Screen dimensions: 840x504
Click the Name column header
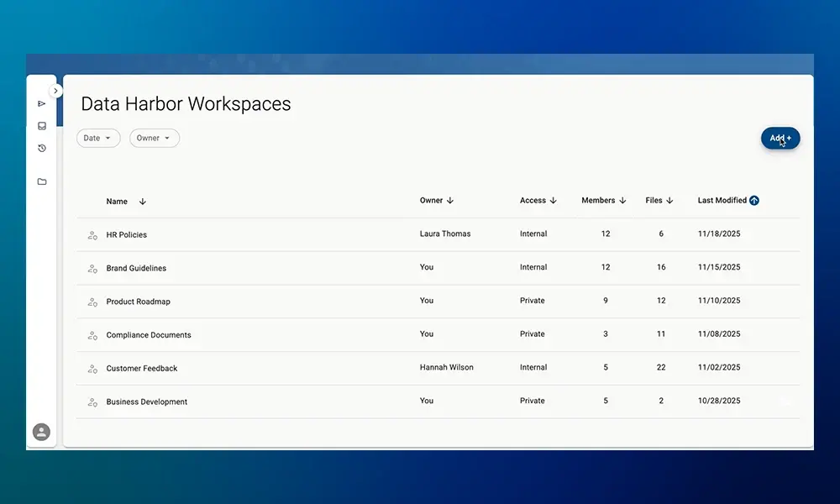click(117, 202)
